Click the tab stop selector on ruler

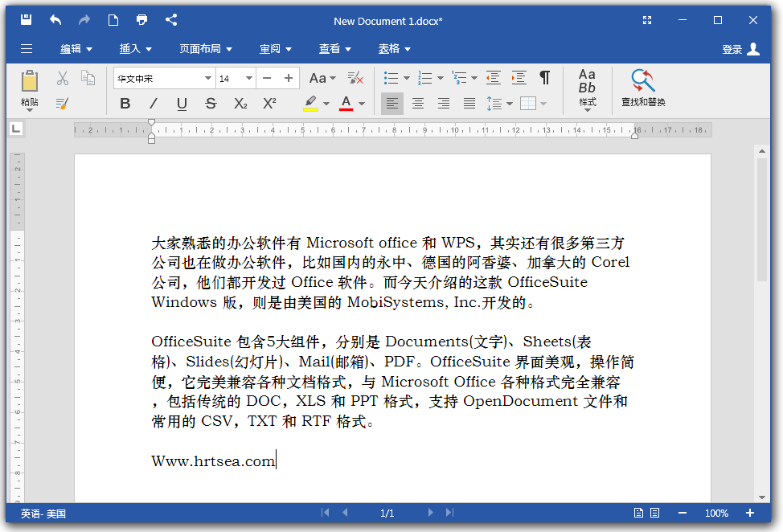click(16, 129)
